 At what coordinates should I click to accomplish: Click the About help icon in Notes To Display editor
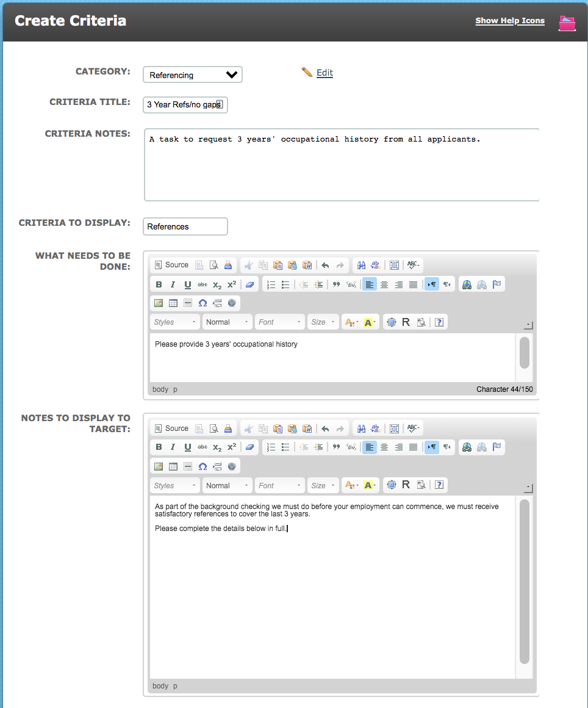(439, 485)
